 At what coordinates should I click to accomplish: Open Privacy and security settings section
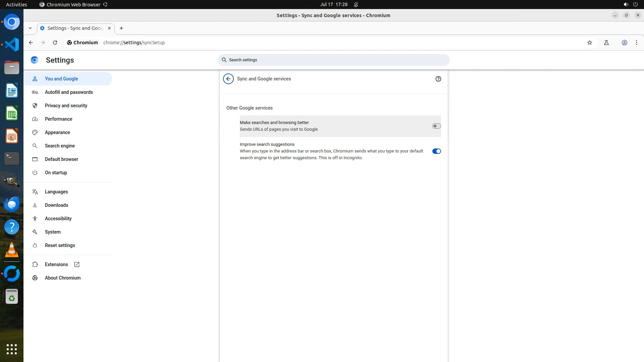66,106
